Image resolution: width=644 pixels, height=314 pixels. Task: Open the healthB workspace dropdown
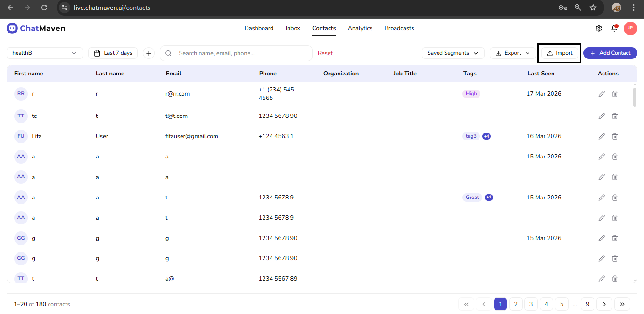click(44, 53)
